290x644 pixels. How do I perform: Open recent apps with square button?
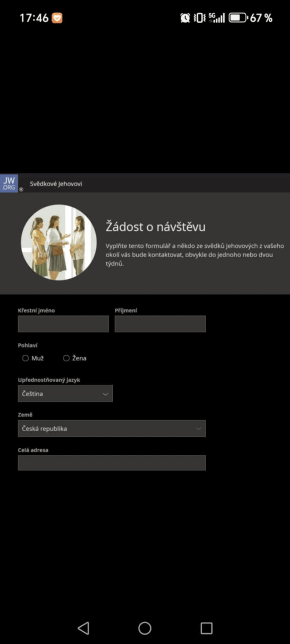click(206, 628)
